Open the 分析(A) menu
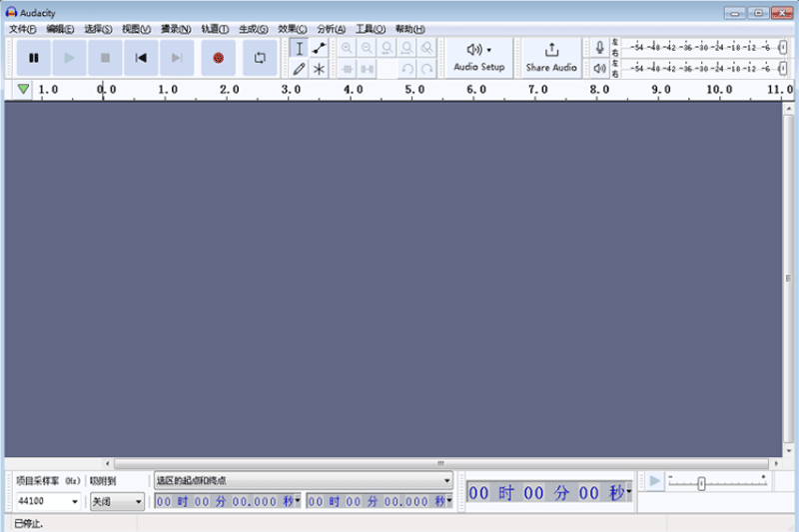The image size is (799, 532). pos(331,29)
